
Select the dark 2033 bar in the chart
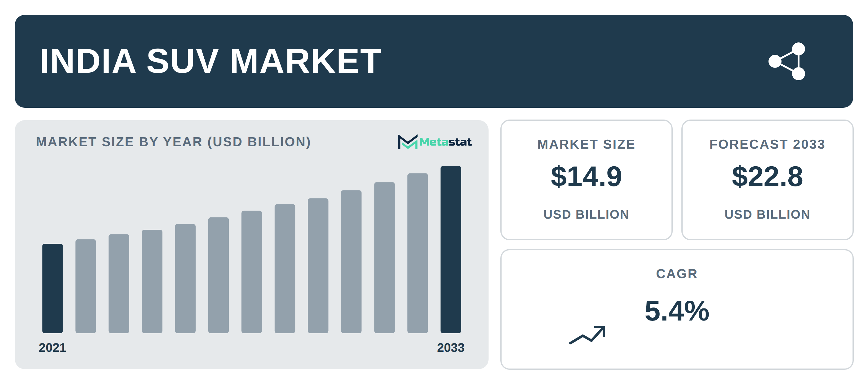pos(451,249)
